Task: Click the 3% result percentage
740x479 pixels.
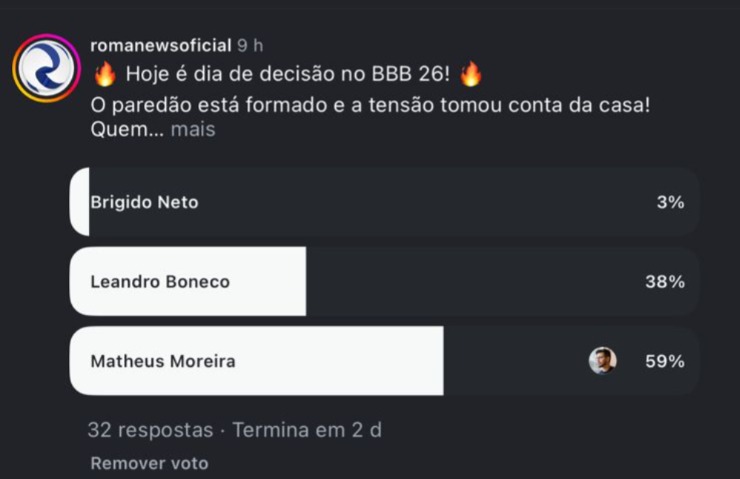Action: coord(670,202)
